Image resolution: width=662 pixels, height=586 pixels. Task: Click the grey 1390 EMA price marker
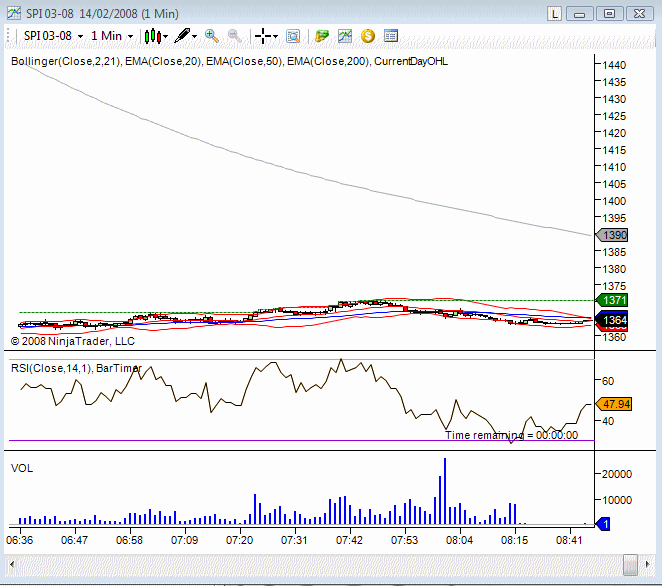click(x=611, y=235)
